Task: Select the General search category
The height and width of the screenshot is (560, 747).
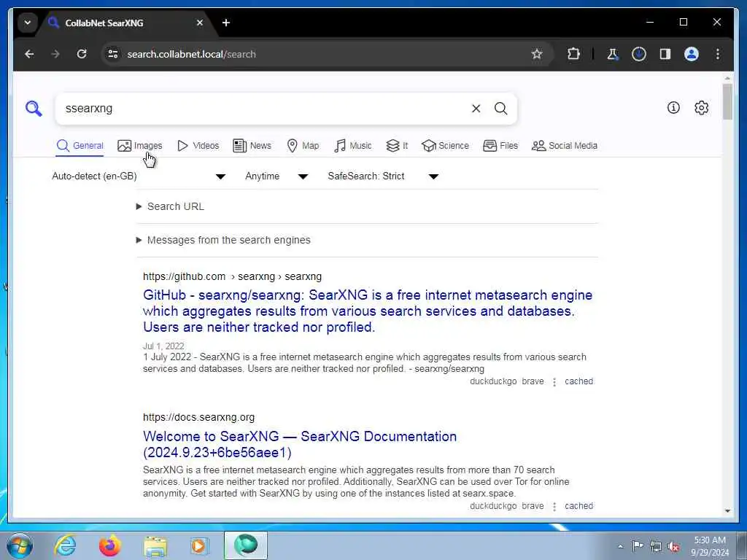Action: pos(80,146)
